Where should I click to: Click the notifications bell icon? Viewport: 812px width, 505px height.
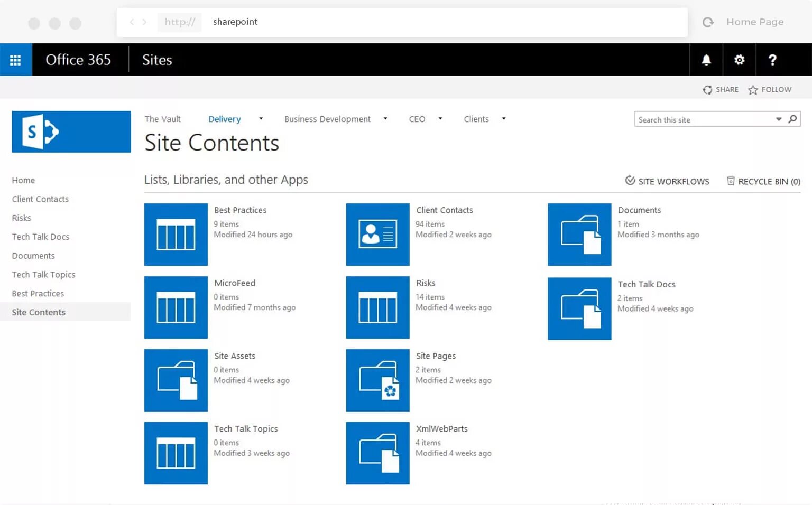[706, 60]
